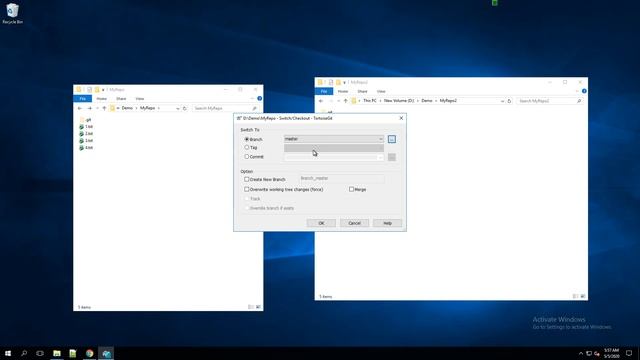The image size is (640, 360).
Task: Select the Branch radio button
Action: (x=247, y=139)
